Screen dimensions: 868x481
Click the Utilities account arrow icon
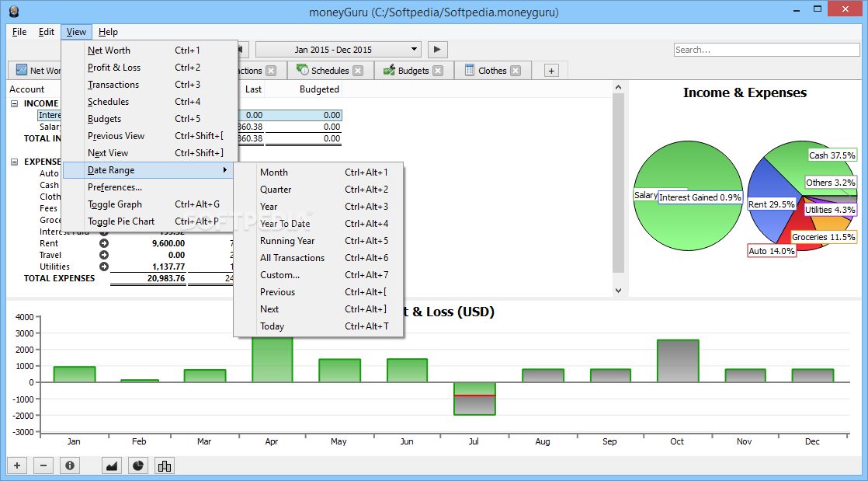[x=104, y=267]
